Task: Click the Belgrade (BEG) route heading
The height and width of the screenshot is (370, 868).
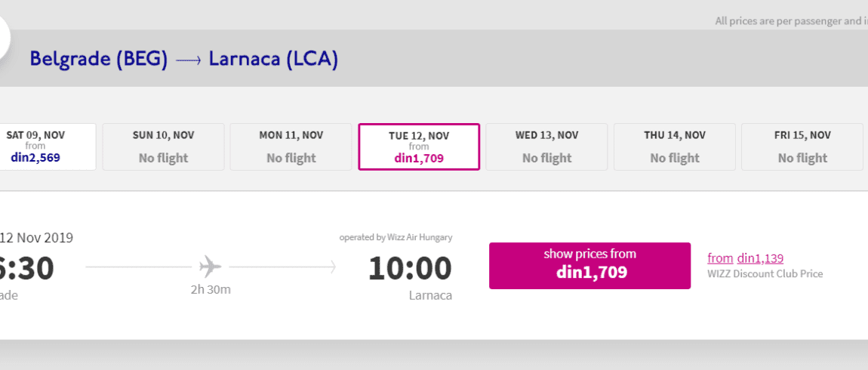Action: pyautogui.click(x=99, y=59)
